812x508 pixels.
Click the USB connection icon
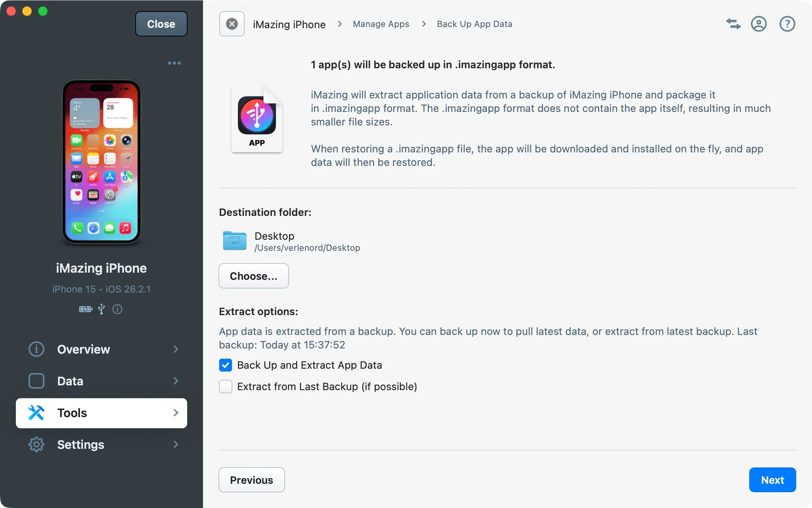tap(101, 309)
